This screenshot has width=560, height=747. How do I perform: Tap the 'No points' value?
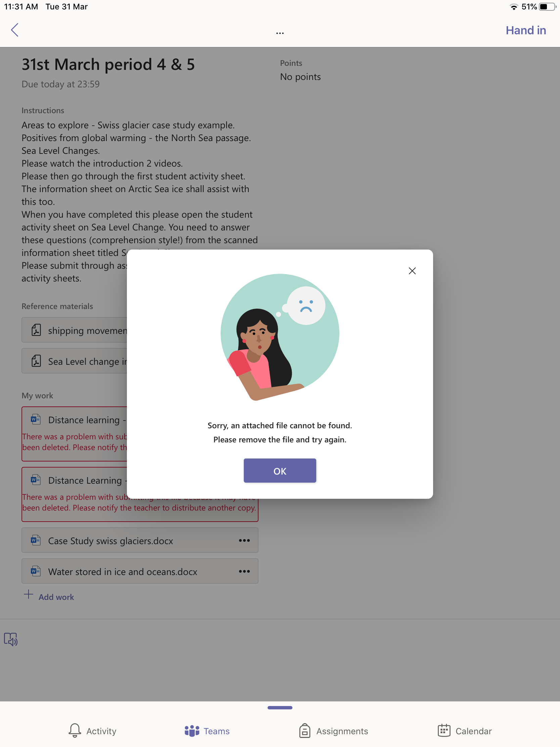coord(300,77)
